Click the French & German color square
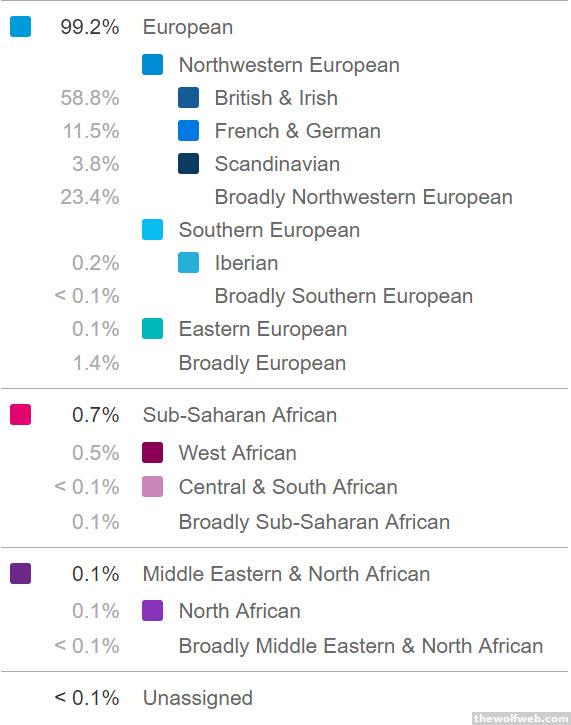571x725 pixels. tap(188, 130)
